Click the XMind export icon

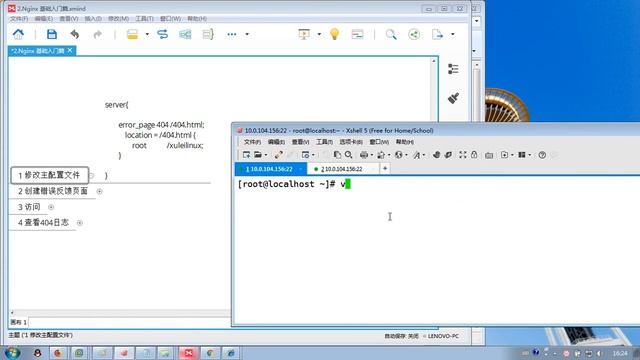click(437, 34)
